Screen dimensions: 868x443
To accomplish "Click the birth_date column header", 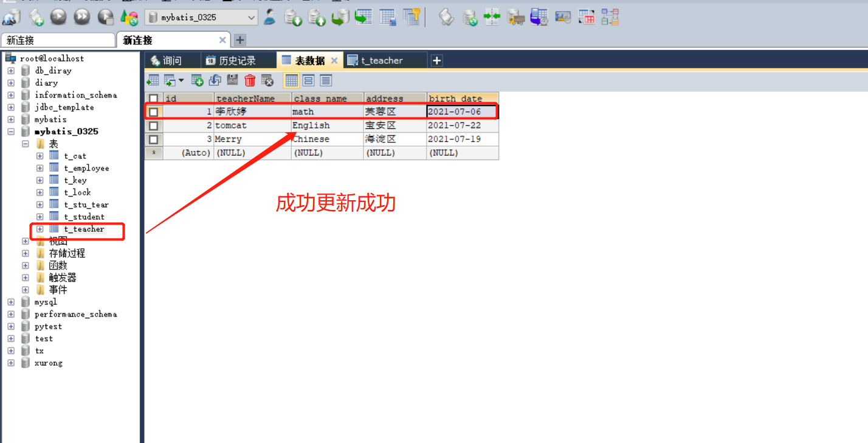I will [463, 99].
